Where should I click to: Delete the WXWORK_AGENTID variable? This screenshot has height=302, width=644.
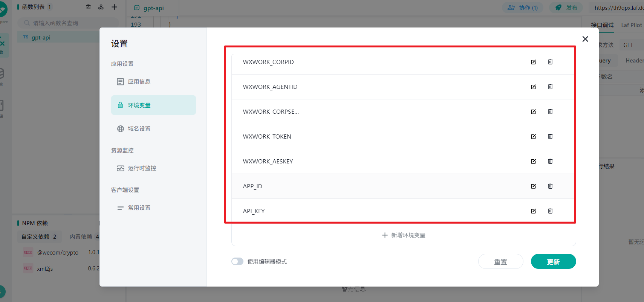(550, 87)
